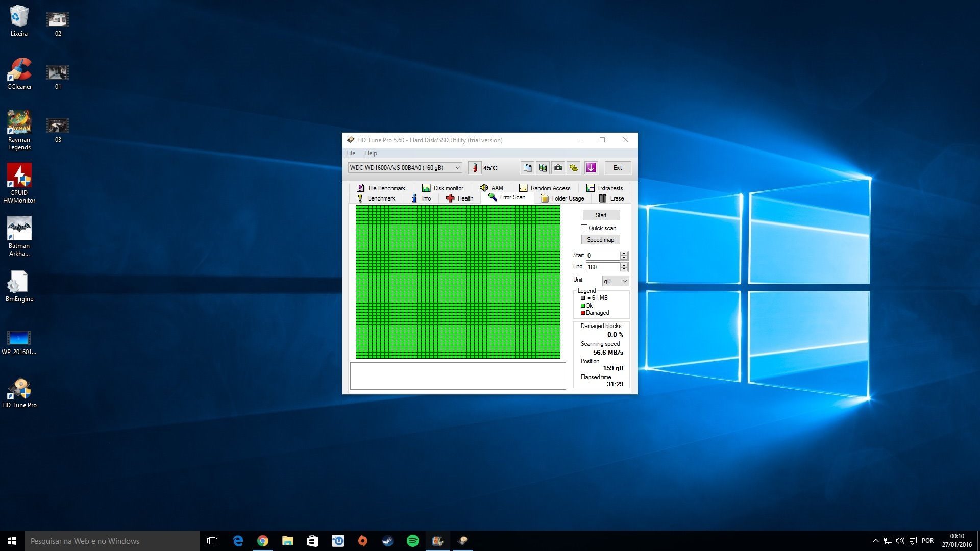Launch Microsoft Edge from the taskbar
980x551 pixels.
(238, 541)
